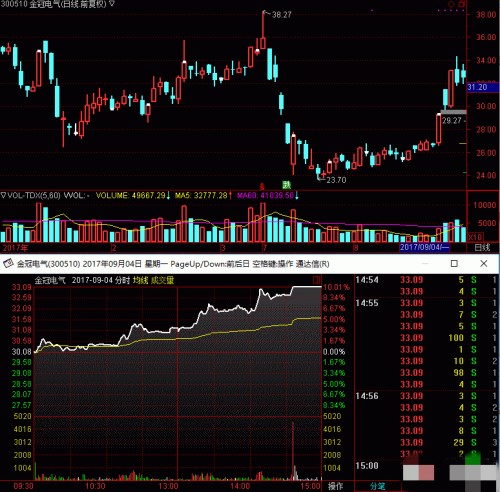This screenshot has width=500, height=492.
Task: Click the red S marker under the candlesticks
Action: tap(262, 186)
